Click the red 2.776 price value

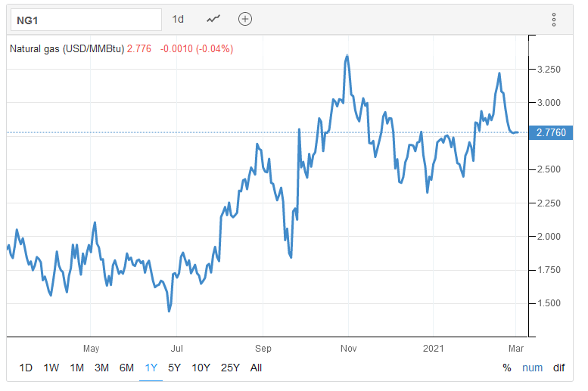(x=139, y=48)
